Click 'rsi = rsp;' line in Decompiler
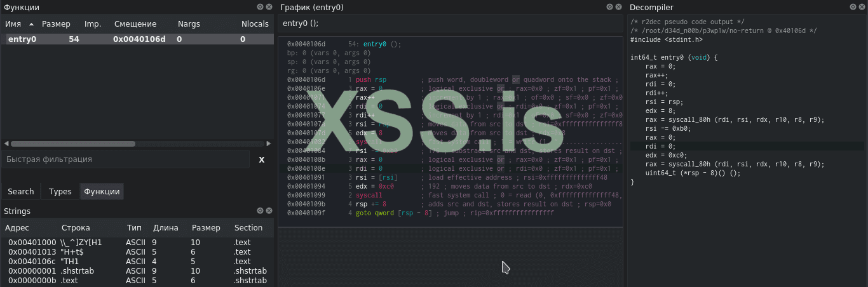The image size is (868, 287). coord(664,102)
